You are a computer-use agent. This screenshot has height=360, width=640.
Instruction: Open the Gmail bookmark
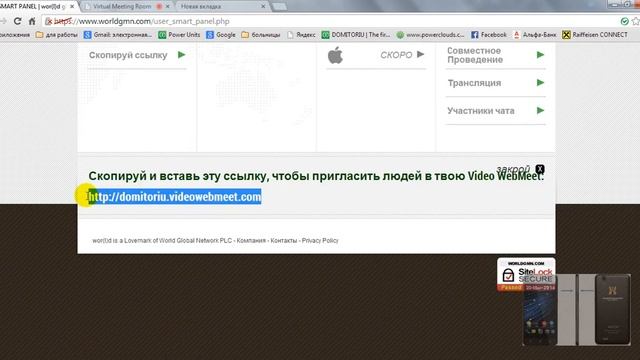pyautogui.click(x=118, y=35)
